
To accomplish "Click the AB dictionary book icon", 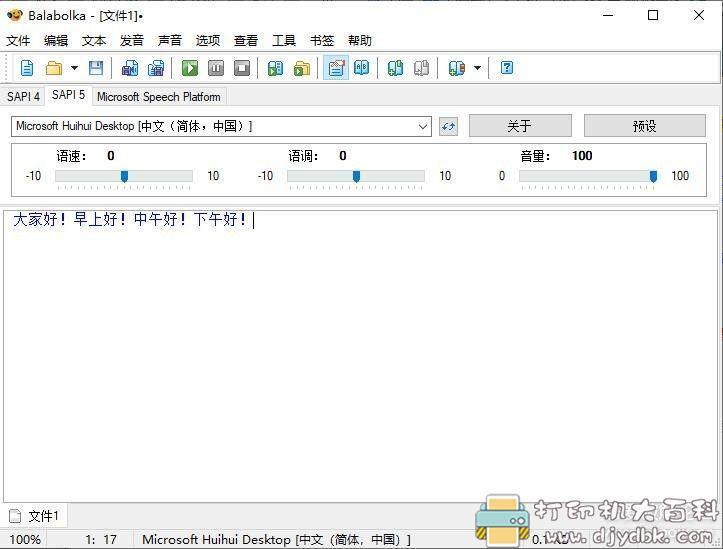I will [x=362, y=68].
